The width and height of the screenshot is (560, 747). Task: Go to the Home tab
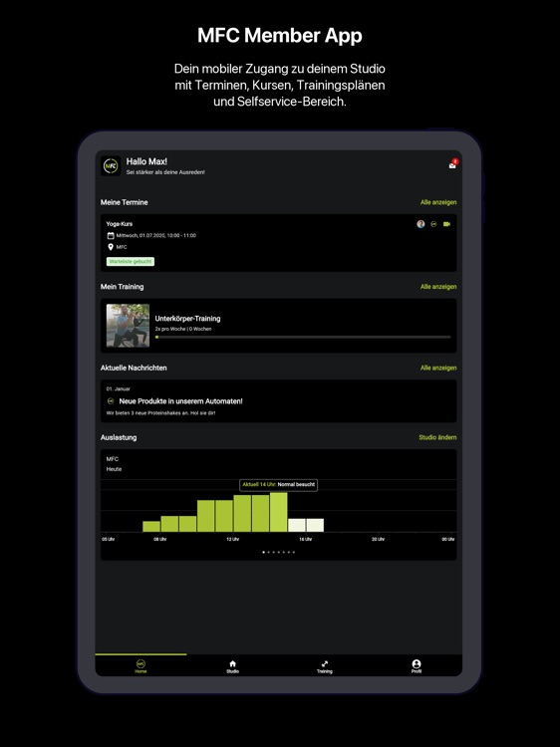click(x=140, y=666)
